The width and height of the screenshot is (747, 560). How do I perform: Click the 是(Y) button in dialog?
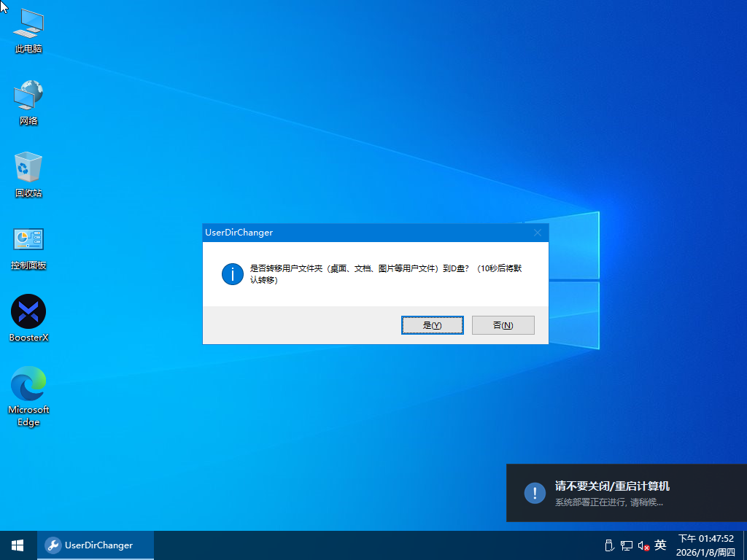click(x=432, y=325)
